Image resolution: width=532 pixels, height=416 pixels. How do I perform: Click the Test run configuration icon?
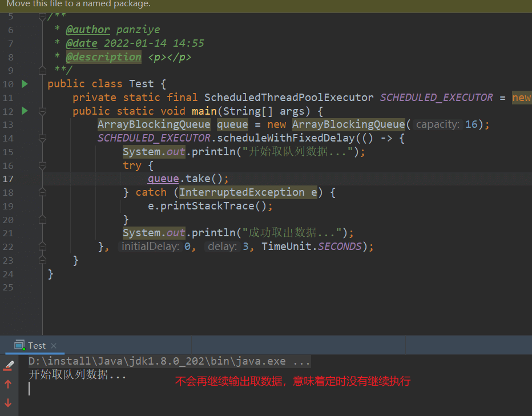pyautogui.click(x=19, y=345)
